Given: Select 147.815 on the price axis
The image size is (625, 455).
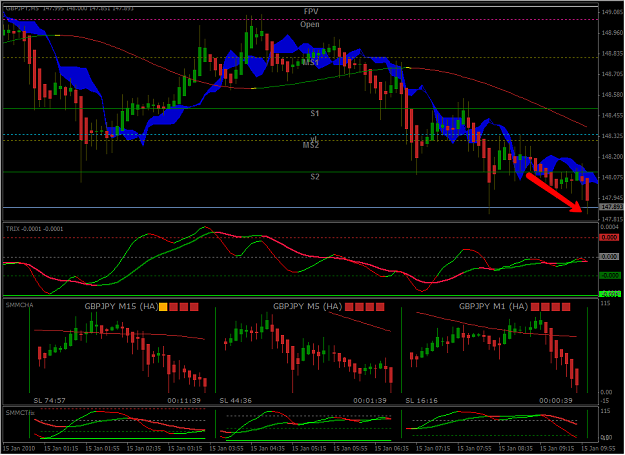Looking at the screenshot, I should click(x=612, y=219).
